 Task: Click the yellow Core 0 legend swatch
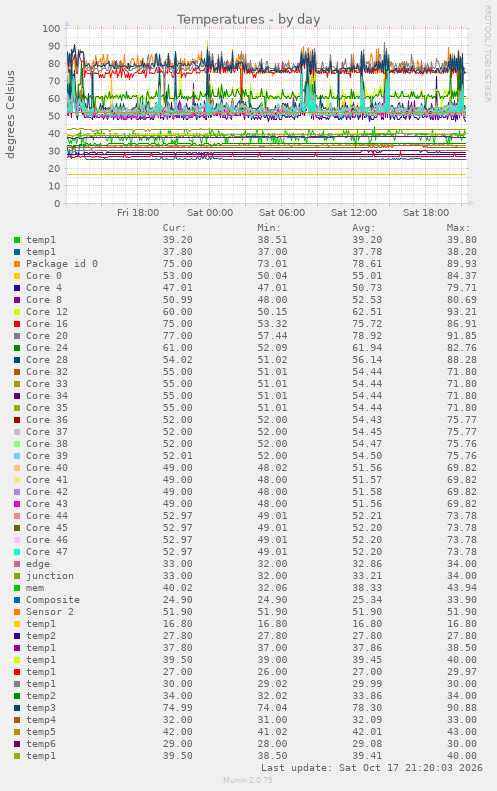[17, 276]
